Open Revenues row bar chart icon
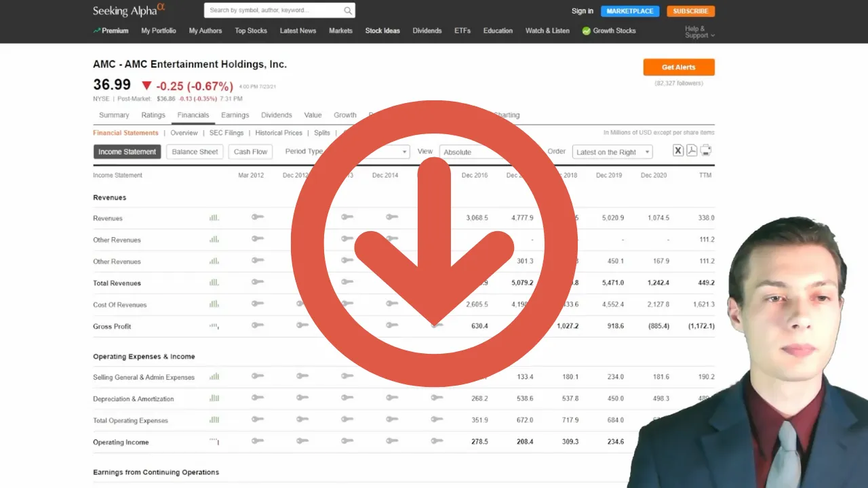Image resolution: width=868 pixels, height=488 pixels. pyautogui.click(x=214, y=218)
